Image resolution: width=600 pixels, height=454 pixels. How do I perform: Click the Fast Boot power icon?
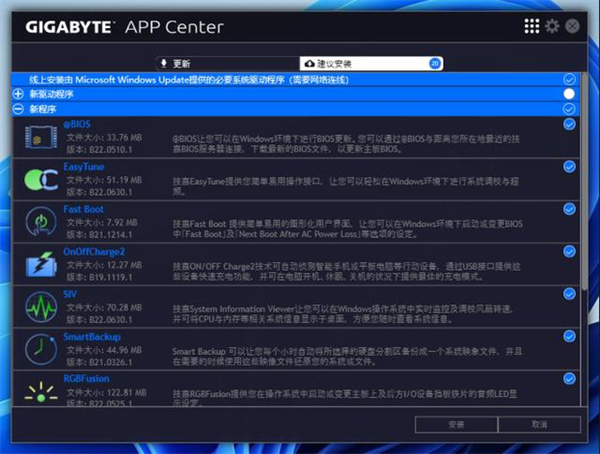(x=38, y=223)
